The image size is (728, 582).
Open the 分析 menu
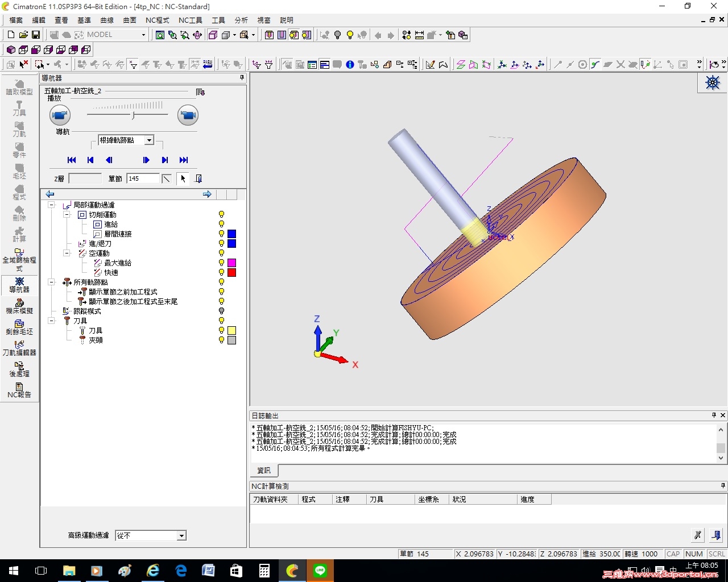pyautogui.click(x=241, y=20)
